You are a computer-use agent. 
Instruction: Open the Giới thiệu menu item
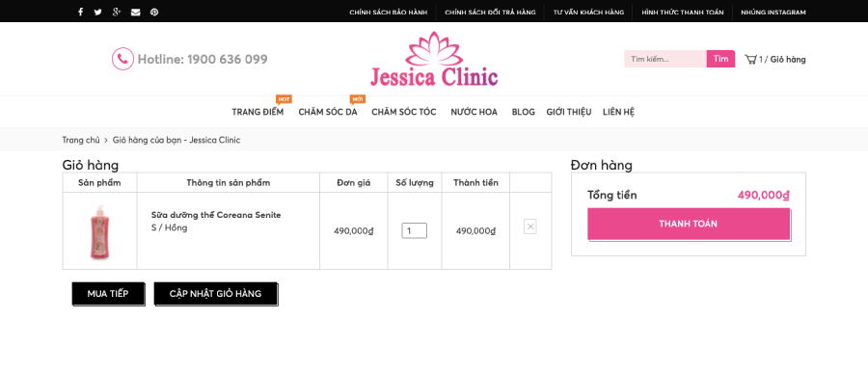point(568,112)
